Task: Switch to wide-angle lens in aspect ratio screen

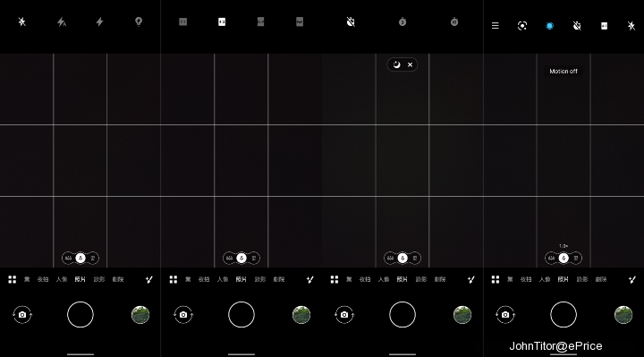Action: tap(229, 258)
